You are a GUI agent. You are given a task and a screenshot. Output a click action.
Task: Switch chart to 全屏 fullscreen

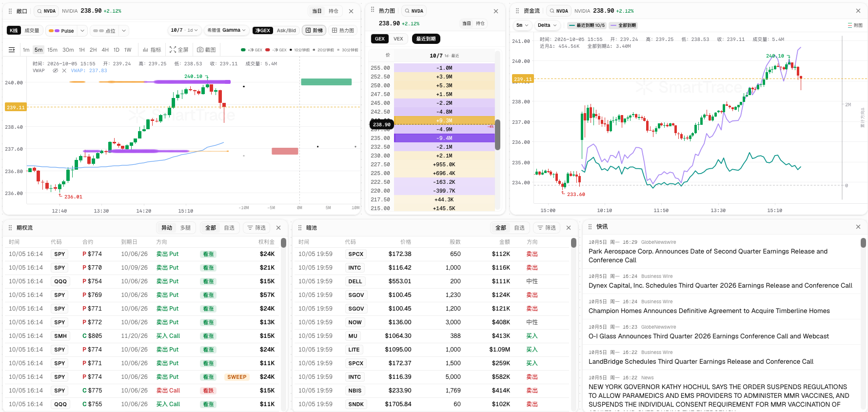tap(179, 50)
